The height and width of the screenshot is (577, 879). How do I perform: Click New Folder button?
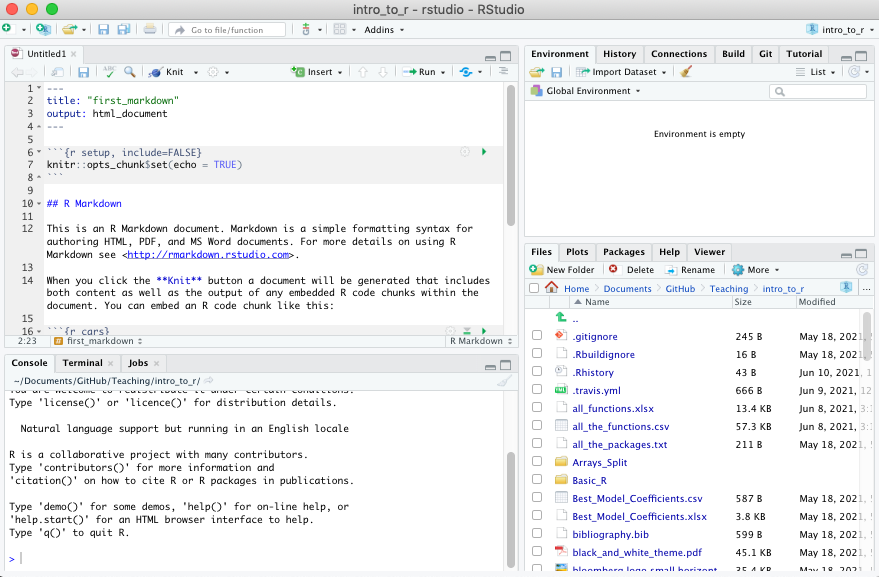coord(562,270)
